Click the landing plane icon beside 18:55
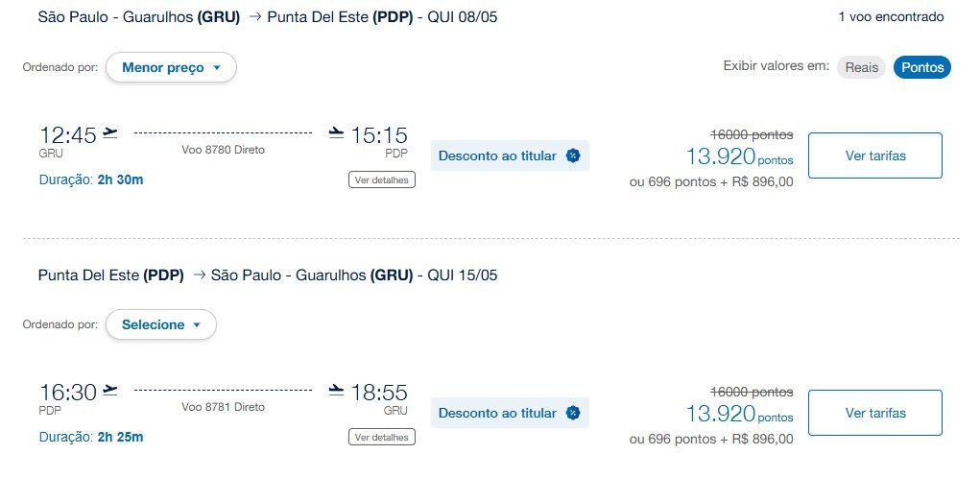Image resolution: width=980 pixels, height=478 pixels. 336,390
